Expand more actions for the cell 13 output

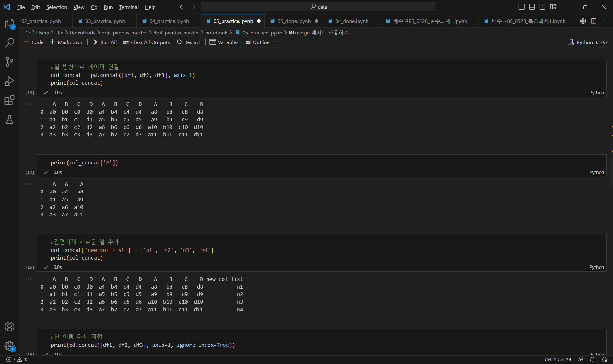pos(28,104)
